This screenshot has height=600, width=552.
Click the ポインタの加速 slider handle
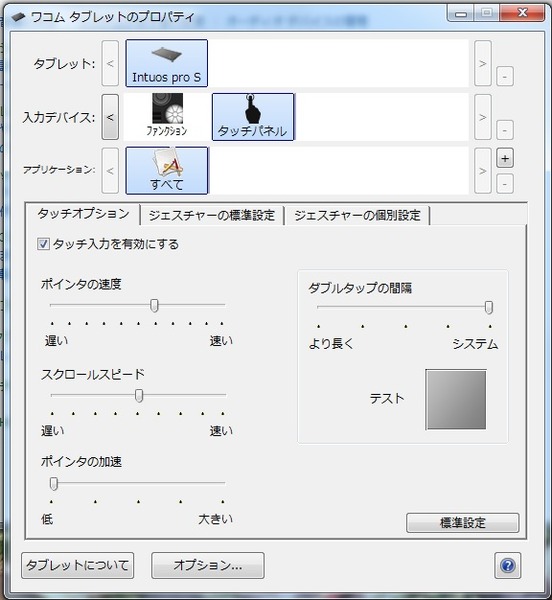[x=54, y=484]
